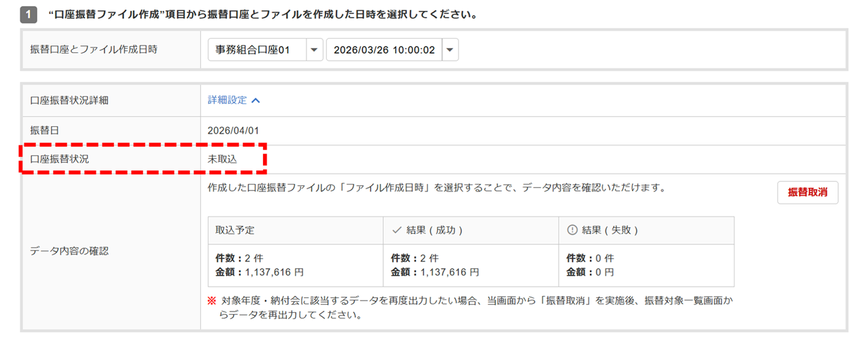Click the 詳細設定 link
The height and width of the screenshot is (338, 868).
point(227,100)
